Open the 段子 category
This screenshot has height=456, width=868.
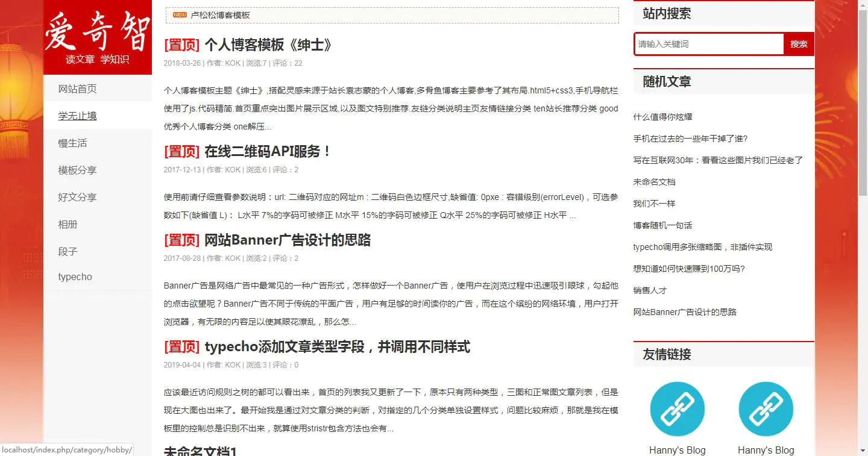click(x=68, y=251)
